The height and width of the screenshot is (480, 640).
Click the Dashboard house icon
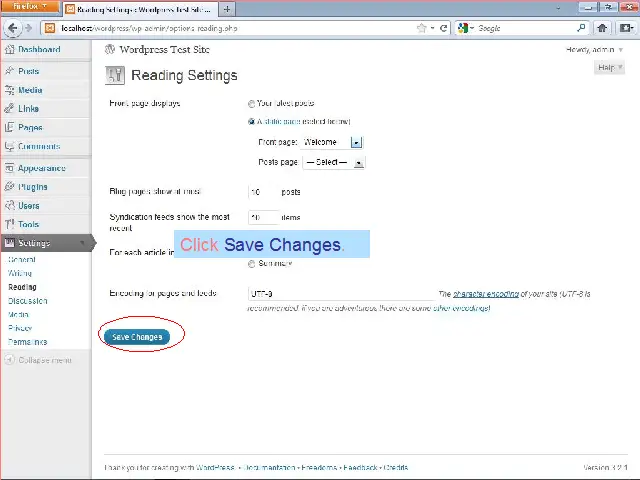point(10,49)
